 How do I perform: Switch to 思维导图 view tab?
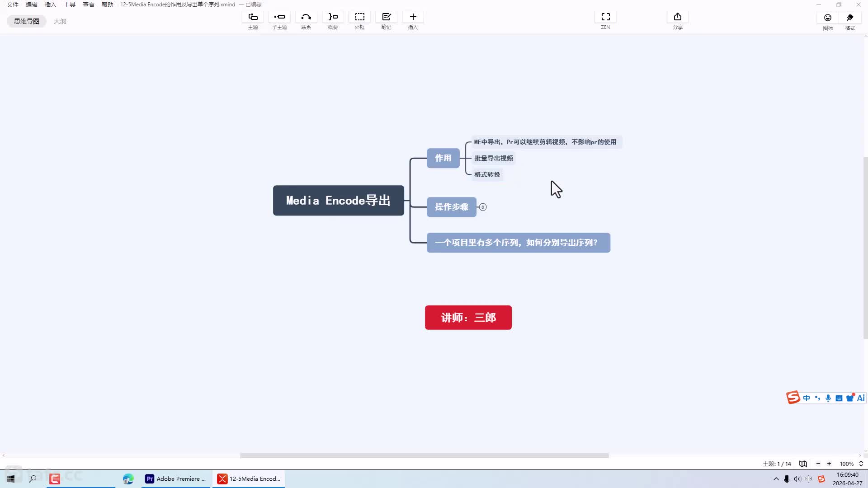pyautogui.click(x=27, y=21)
